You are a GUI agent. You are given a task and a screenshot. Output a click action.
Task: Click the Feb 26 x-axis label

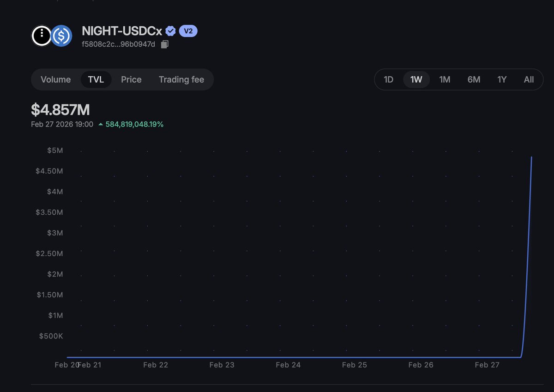point(421,365)
